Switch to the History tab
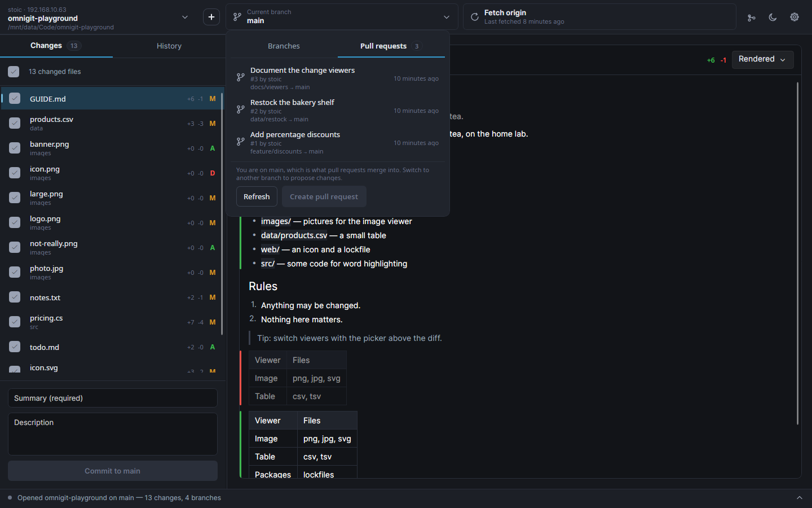812x508 pixels. pos(169,46)
